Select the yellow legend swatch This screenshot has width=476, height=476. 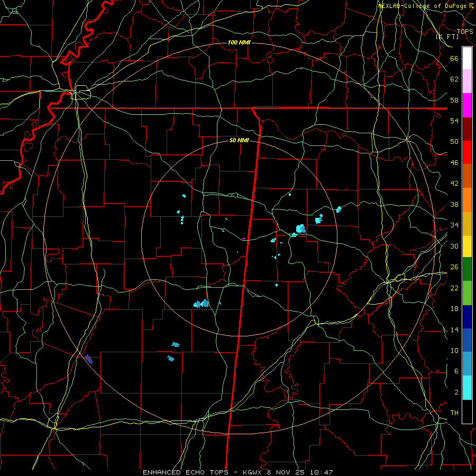[x=467, y=246]
